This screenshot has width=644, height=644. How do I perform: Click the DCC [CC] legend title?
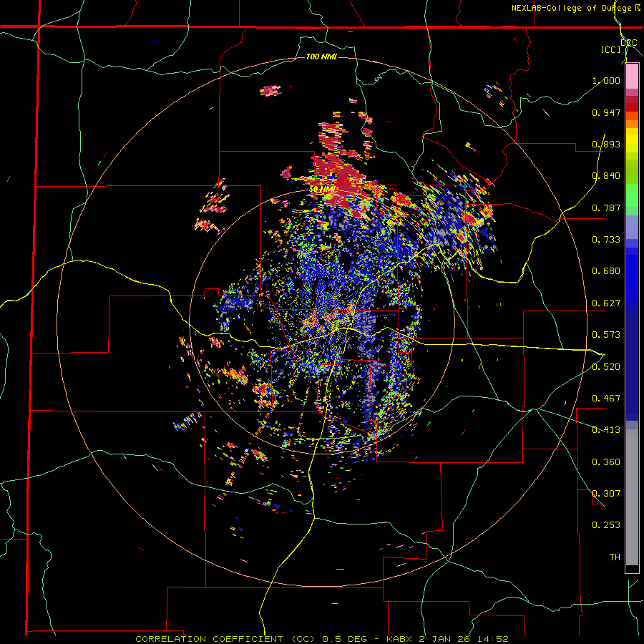[620, 46]
